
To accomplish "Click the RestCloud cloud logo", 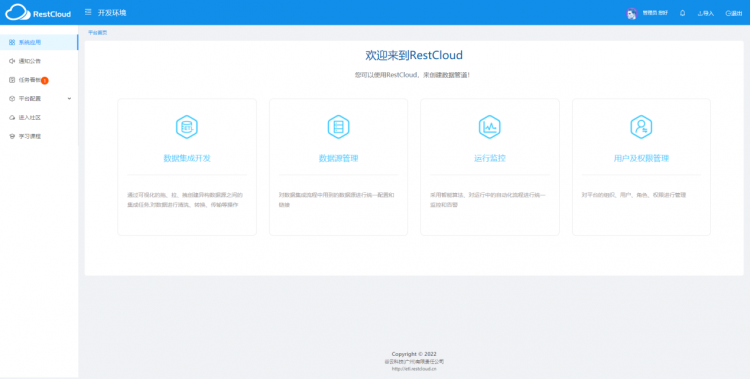I will point(38,13).
